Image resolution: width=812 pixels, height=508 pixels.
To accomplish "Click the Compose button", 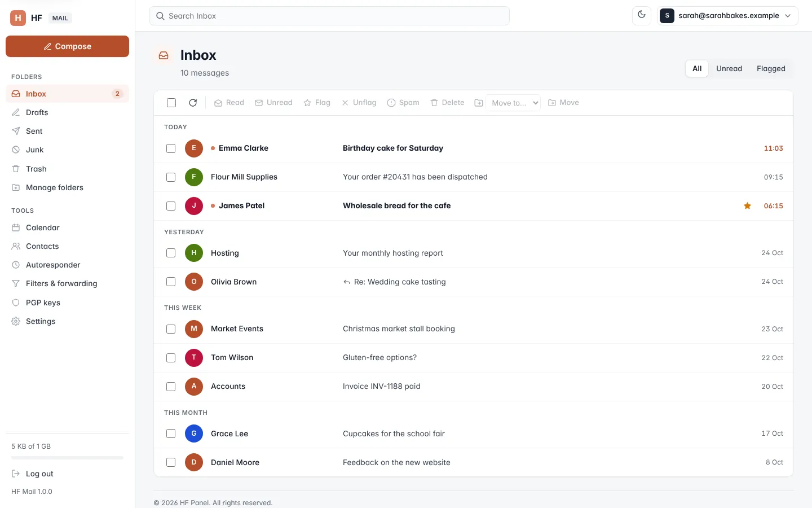I will (x=67, y=46).
